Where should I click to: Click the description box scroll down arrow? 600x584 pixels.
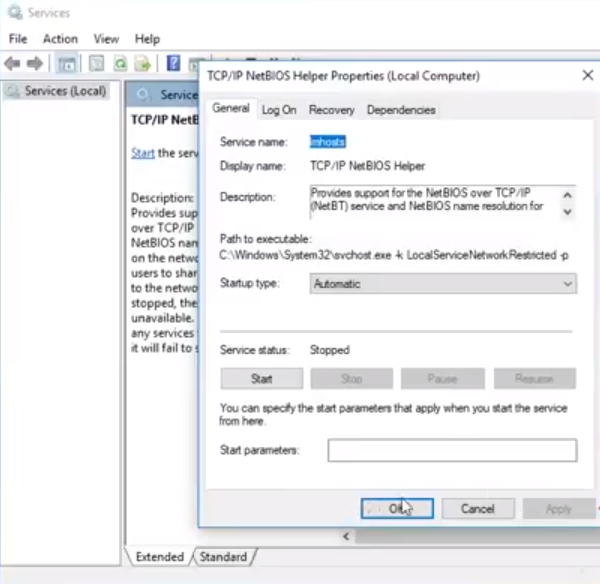[567, 212]
